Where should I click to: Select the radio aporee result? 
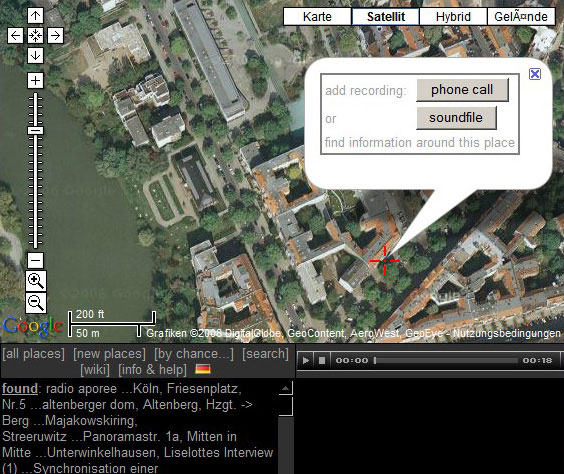[x=82, y=388]
